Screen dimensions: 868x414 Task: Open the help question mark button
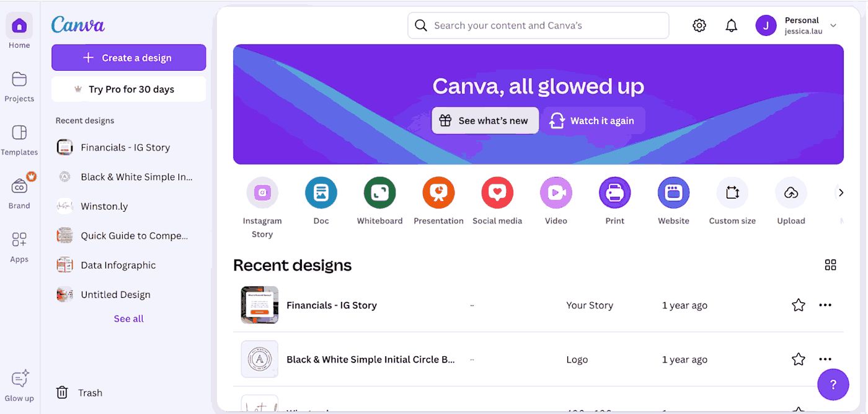tap(833, 384)
